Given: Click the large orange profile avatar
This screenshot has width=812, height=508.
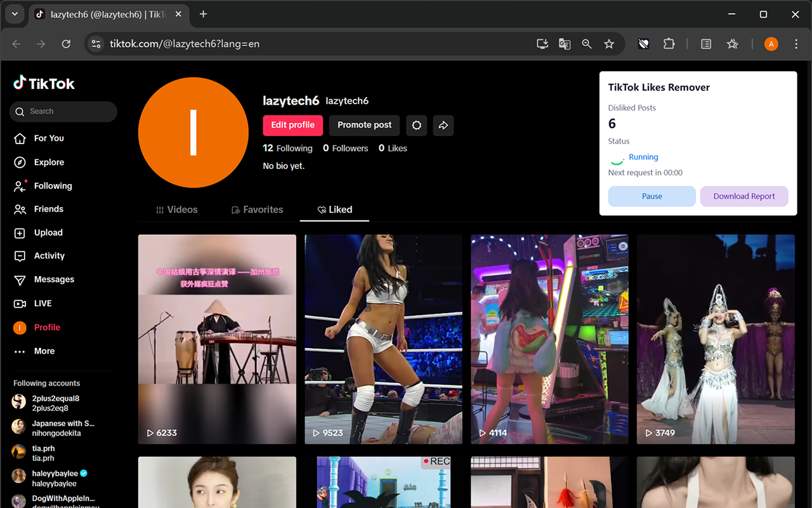Looking at the screenshot, I should click(193, 132).
